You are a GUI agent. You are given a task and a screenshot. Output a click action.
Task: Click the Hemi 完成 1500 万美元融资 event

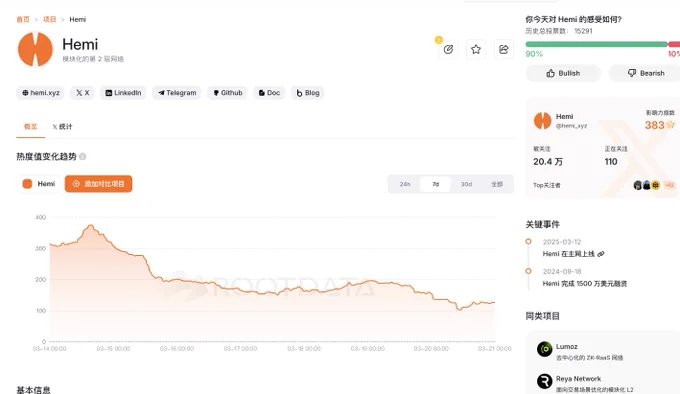pos(585,283)
